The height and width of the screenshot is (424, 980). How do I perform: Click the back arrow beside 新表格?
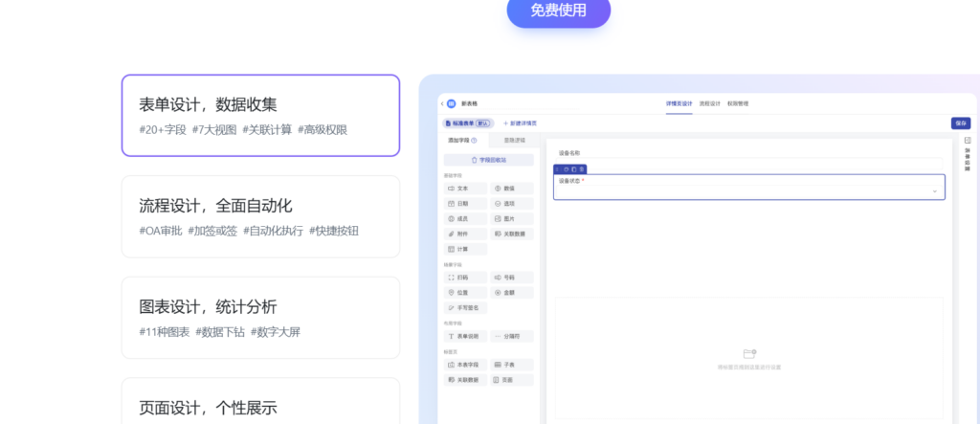pos(441,103)
